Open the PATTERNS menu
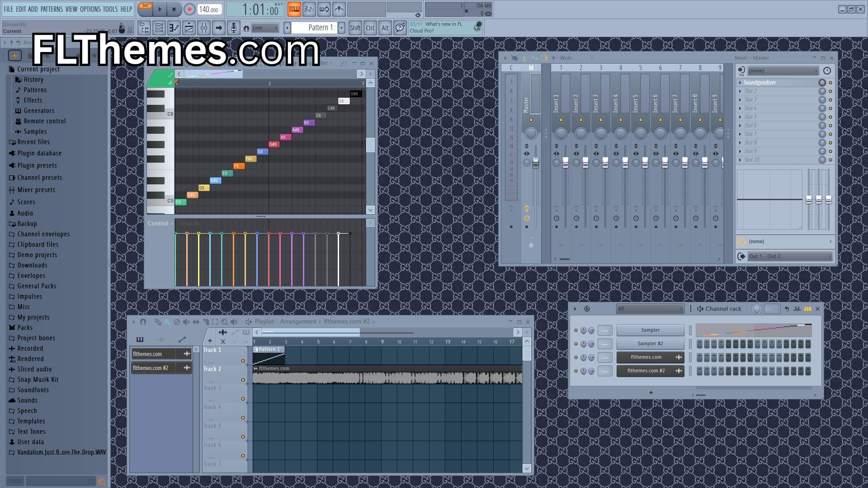The height and width of the screenshot is (488, 868). [52, 9]
